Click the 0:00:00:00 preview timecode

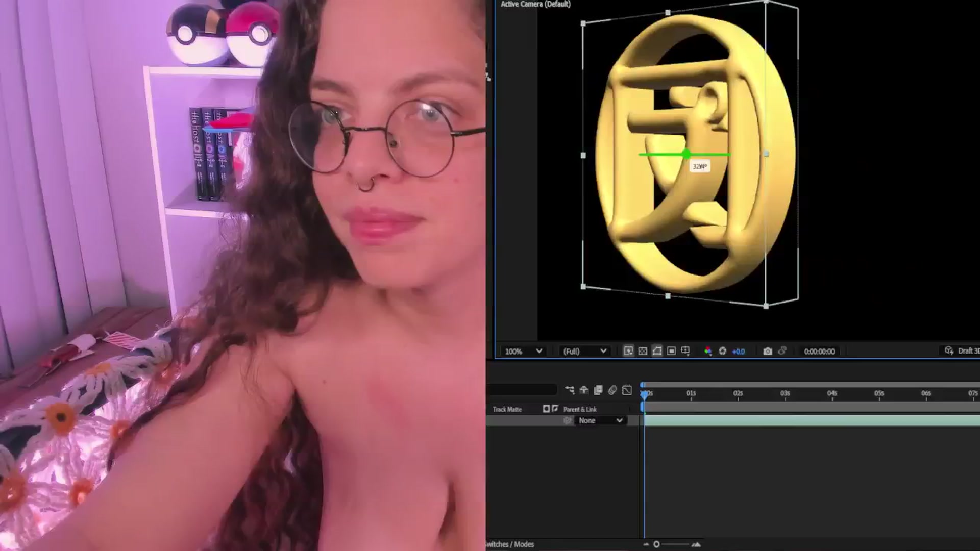pos(819,352)
